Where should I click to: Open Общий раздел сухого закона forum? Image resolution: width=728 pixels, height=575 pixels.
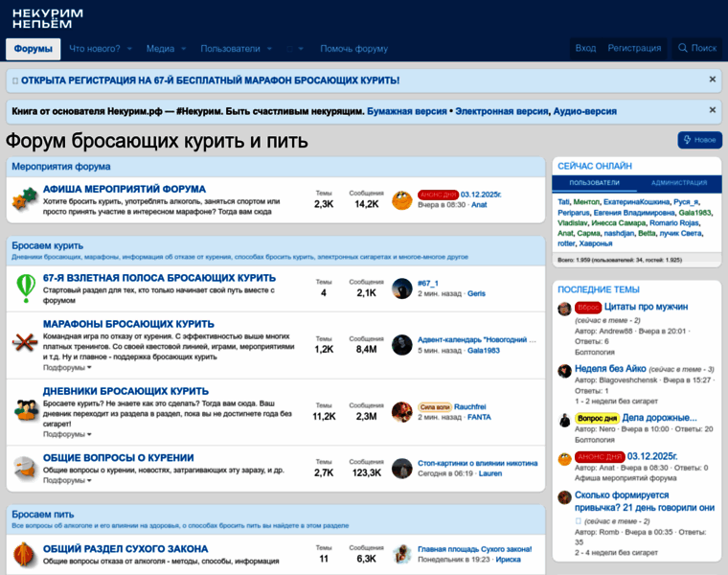pos(125,549)
